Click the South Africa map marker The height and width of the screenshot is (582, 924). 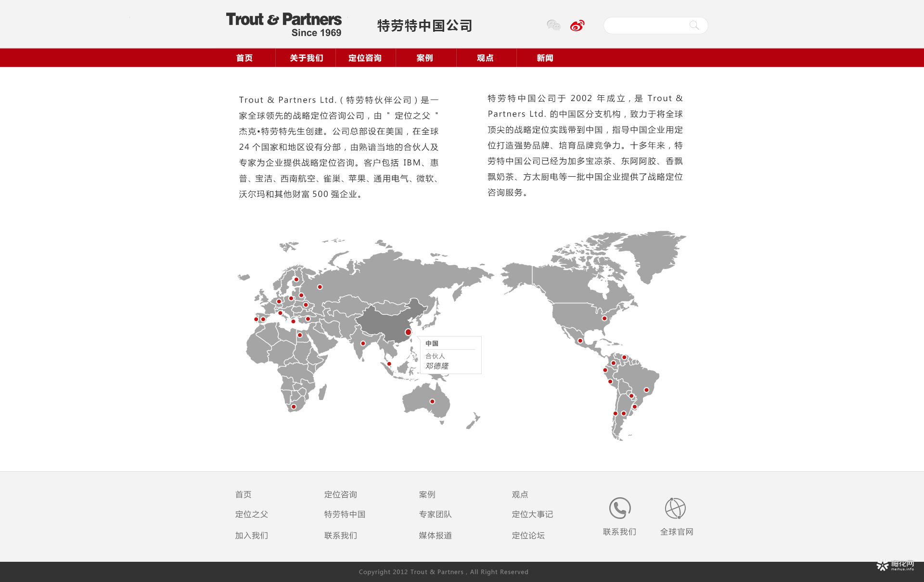pyautogui.click(x=294, y=407)
